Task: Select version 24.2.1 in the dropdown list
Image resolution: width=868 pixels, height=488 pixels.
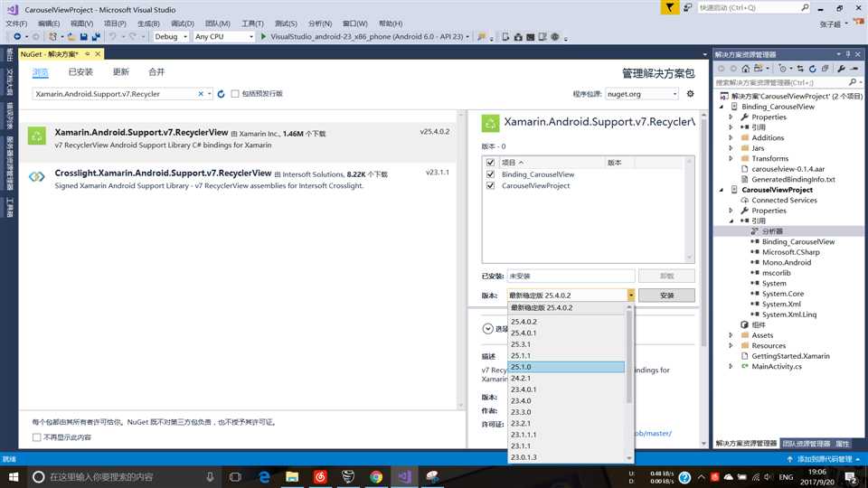Action: [566, 378]
